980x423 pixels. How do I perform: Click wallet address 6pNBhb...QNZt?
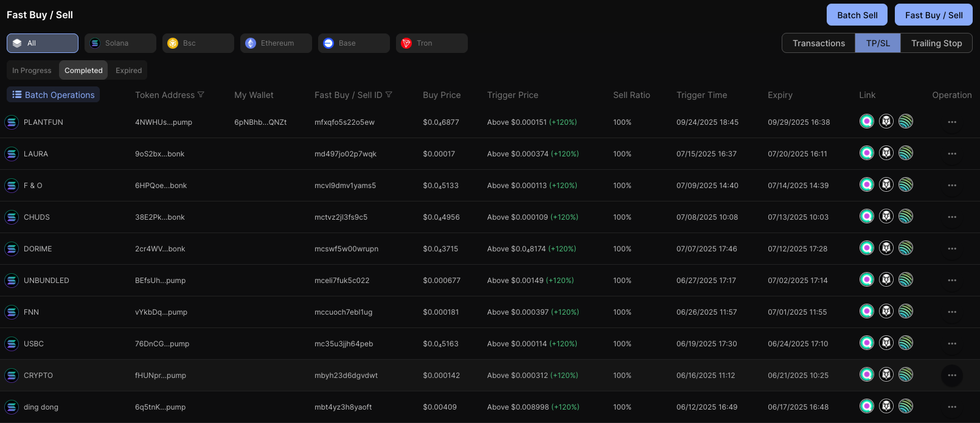pyautogui.click(x=260, y=122)
